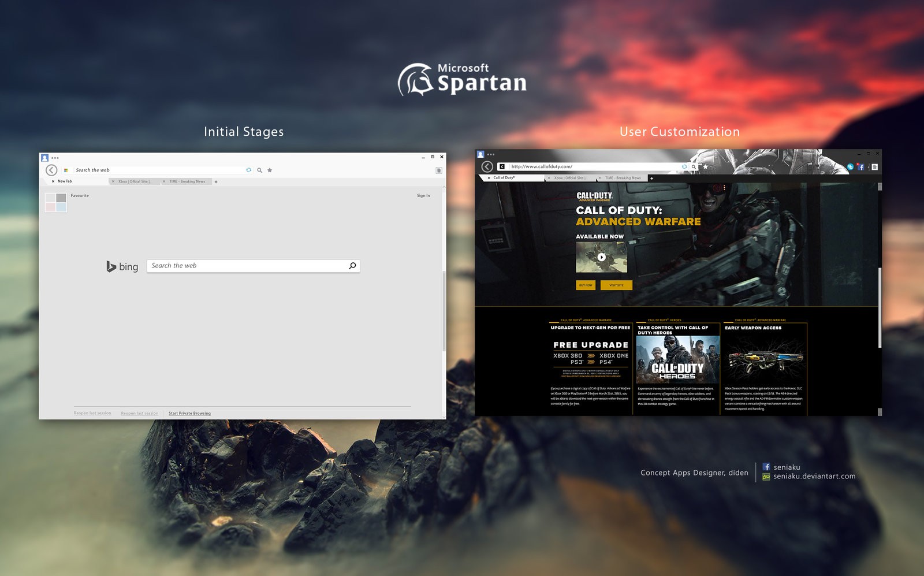The height and width of the screenshot is (576, 924).
Task: Switch to the TIME tab in the dark window
Action: coord(623,178)
